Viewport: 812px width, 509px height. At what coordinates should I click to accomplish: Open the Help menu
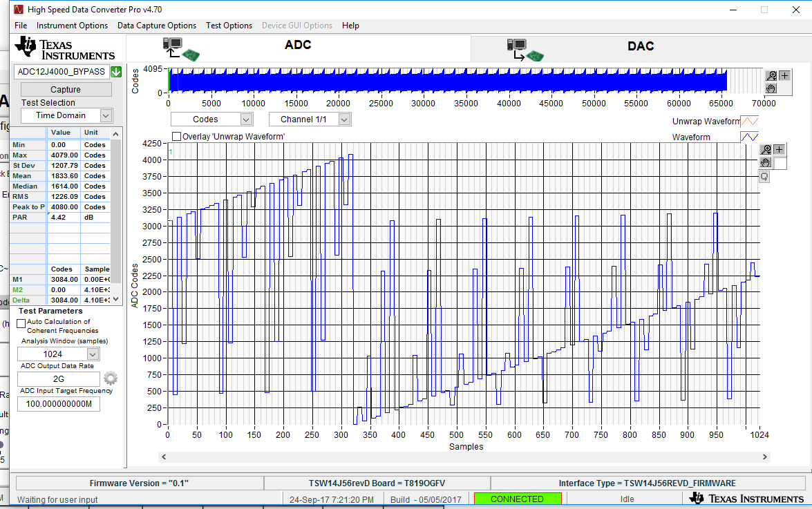[x=350, y=26]
